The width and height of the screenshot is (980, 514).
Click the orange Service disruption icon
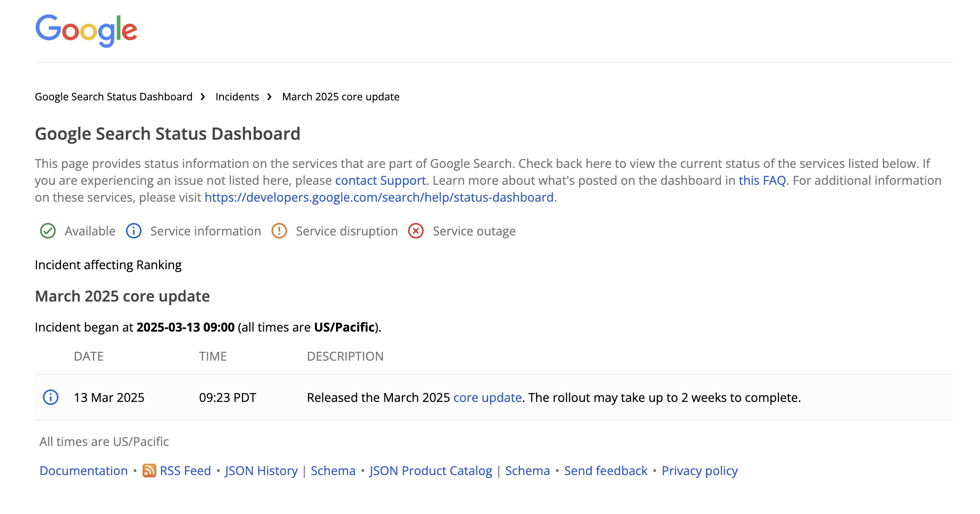click(279, 231)
